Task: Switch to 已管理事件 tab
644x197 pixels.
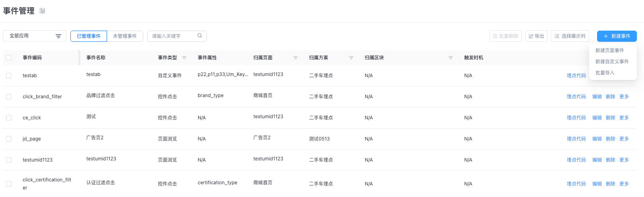Action: coord(89,36)
